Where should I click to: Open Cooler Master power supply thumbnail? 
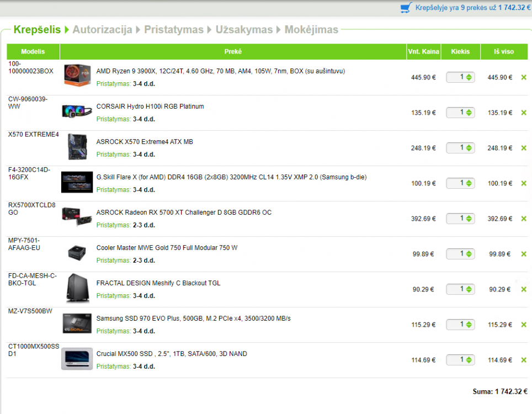(x=77, y=253)
